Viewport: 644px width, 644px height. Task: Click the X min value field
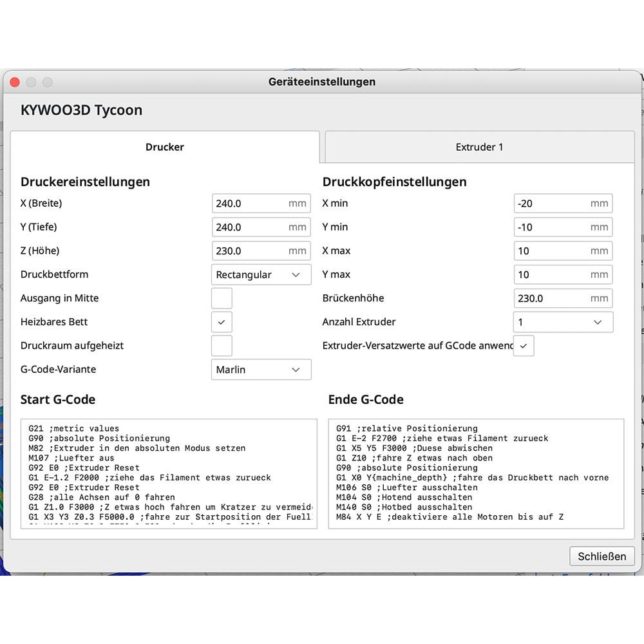563,204
